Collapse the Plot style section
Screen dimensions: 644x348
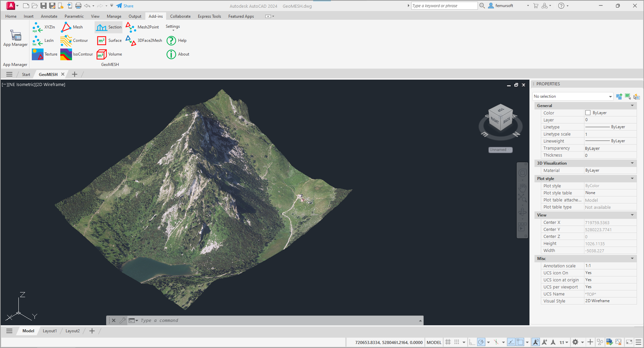(632, 179)
